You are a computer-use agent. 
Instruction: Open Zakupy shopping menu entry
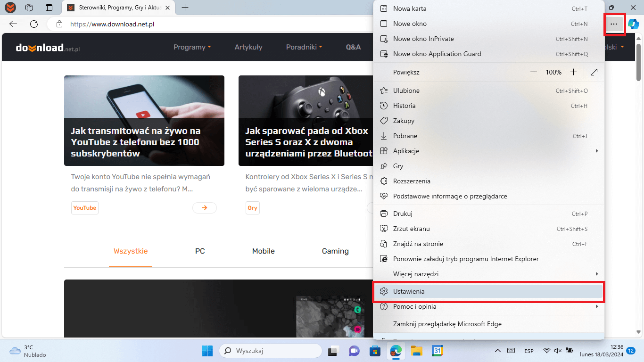pos(488,121)
